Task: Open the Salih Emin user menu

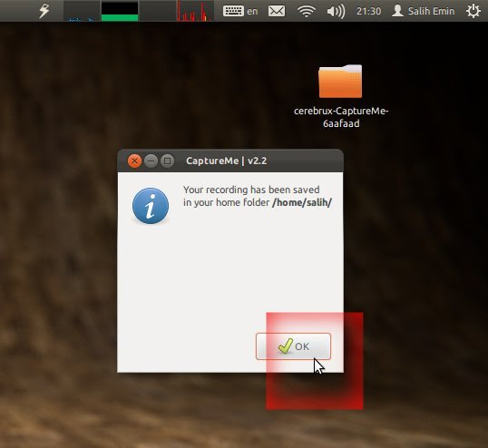Action: coord(423,11)
